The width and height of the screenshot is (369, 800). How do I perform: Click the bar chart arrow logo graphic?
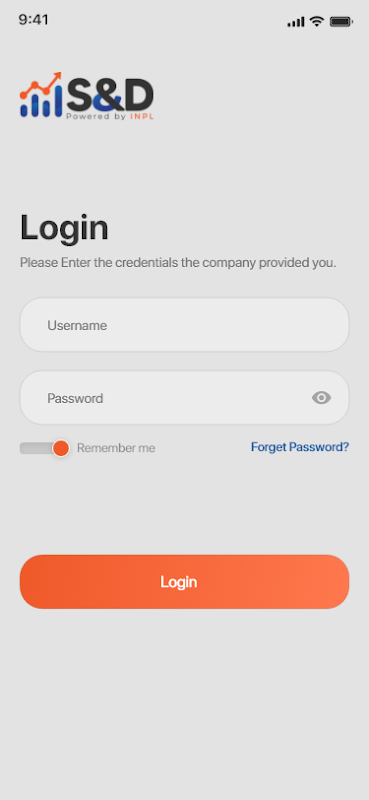click(41, 95)
